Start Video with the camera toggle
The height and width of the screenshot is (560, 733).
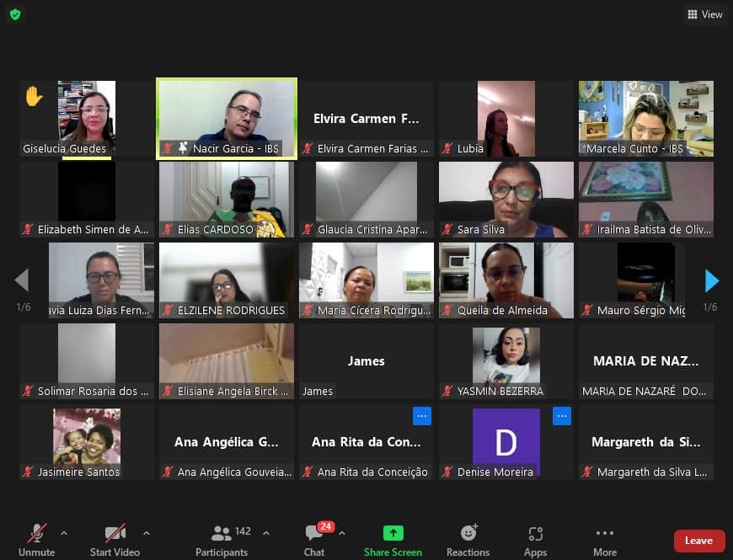tap(115, 539)
